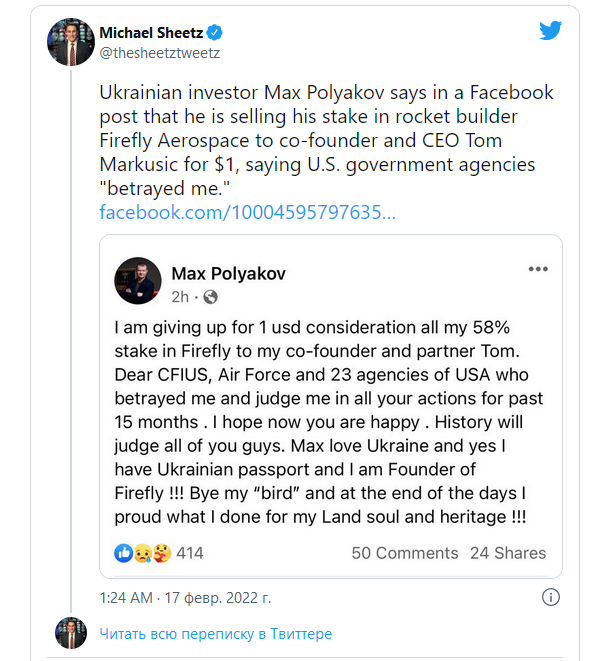The height and width of the screenshot is (661, 612).
Task: Click 'Читать всю переписку в Твиттере' link
Action: tap(215, 634)
